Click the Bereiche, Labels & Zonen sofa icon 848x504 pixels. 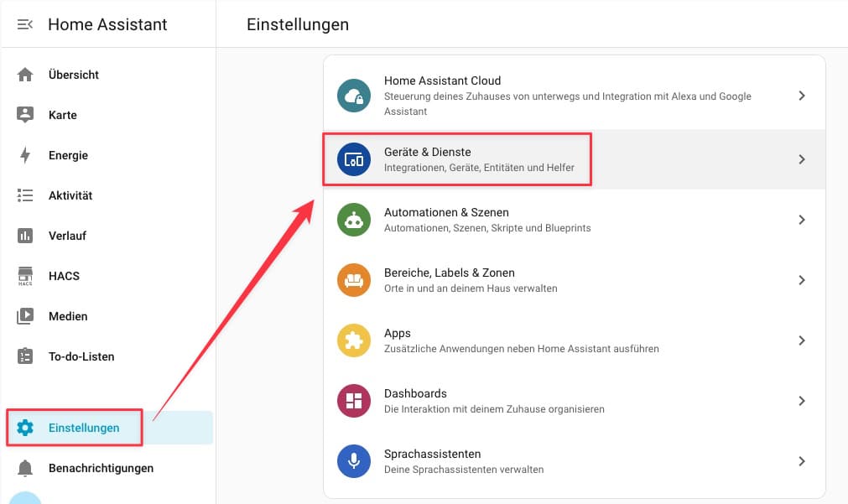(x=354, y=280)
